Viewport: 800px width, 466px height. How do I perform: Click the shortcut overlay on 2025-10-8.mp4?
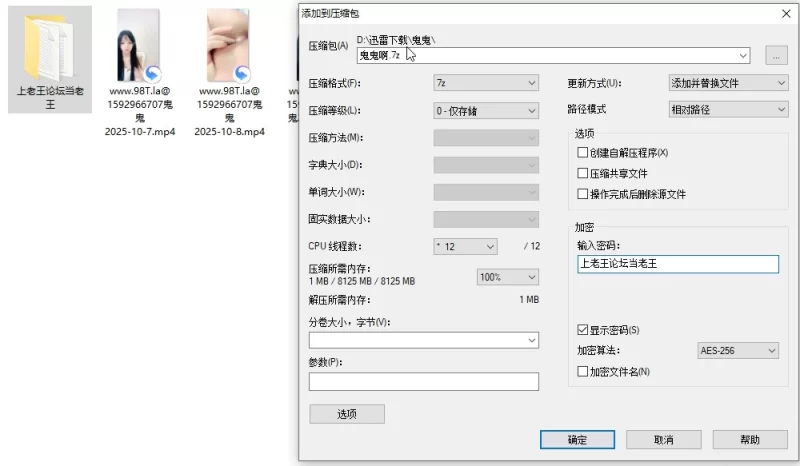[242, 75]
